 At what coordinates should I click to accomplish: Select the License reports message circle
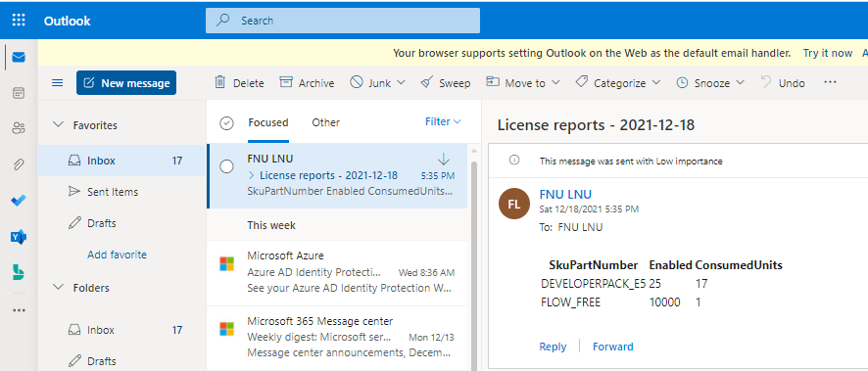(x=226, y=166)
